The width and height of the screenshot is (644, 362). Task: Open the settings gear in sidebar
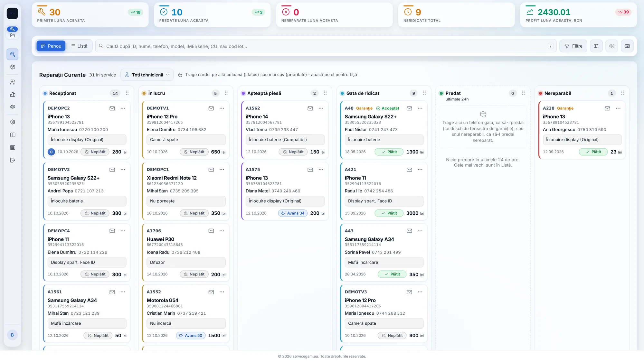13,122
